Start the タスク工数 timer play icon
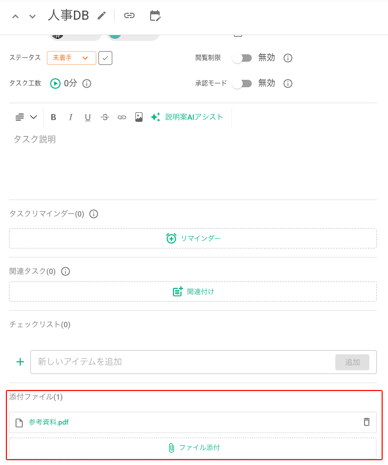388x465 pixels. [x=55, y=83]
